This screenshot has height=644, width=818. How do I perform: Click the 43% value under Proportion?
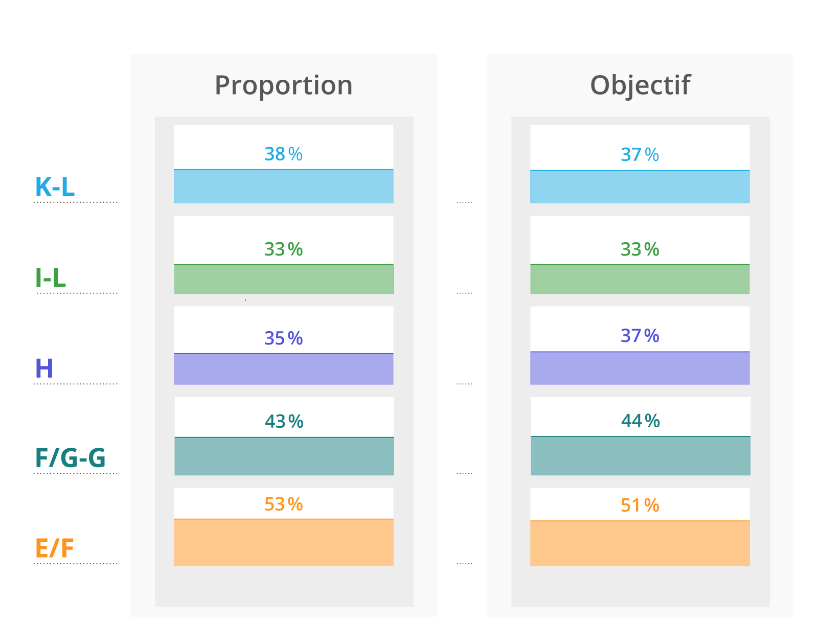click(284, 422)
